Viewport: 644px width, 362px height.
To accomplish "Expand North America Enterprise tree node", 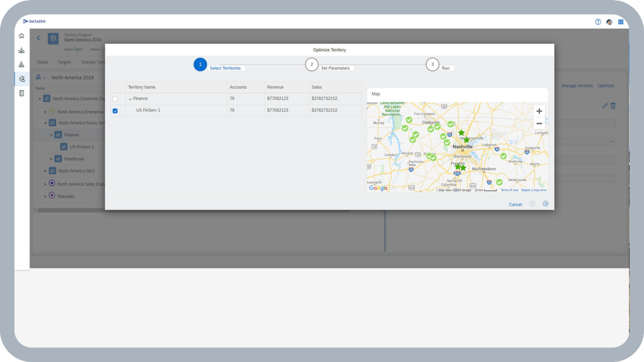I will 46,112.
